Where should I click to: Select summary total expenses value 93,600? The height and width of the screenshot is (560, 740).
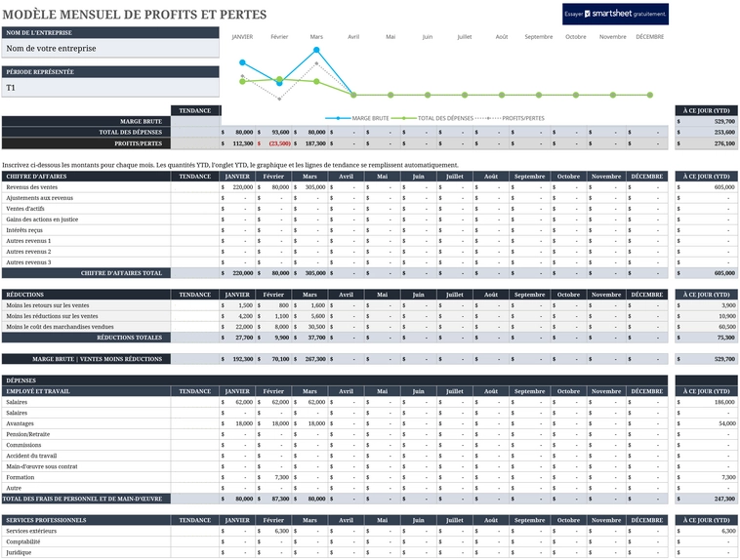tap(273, 133)
